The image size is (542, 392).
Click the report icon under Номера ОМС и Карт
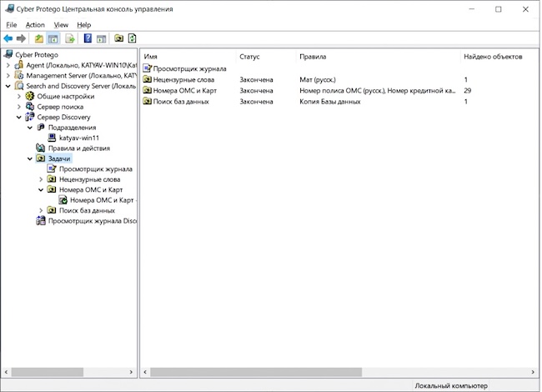point(63,200)
